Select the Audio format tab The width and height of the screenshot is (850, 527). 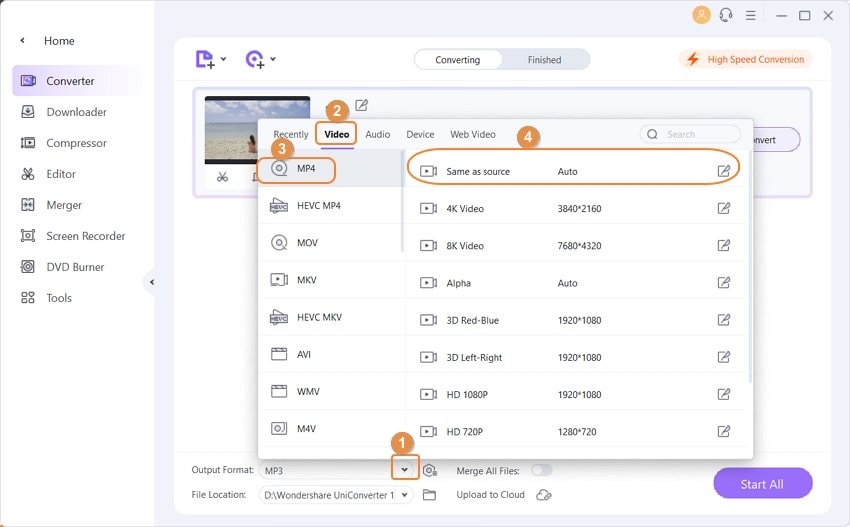click(x=377, y=134)
